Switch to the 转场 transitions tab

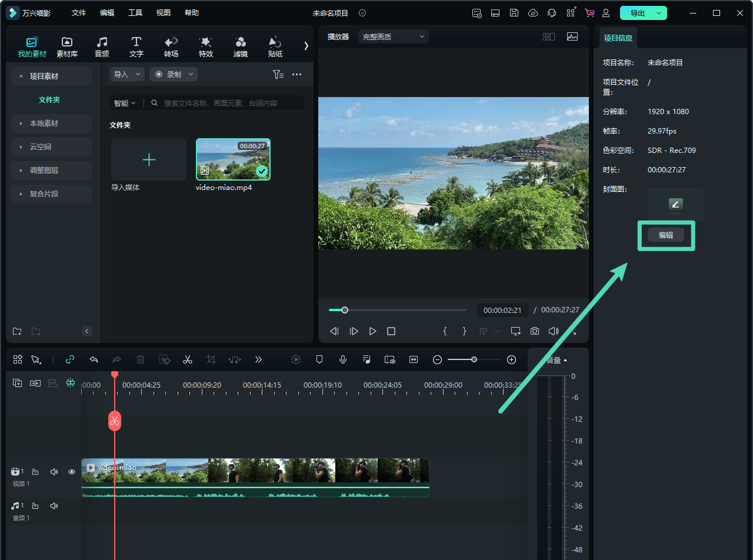(171, 46)
